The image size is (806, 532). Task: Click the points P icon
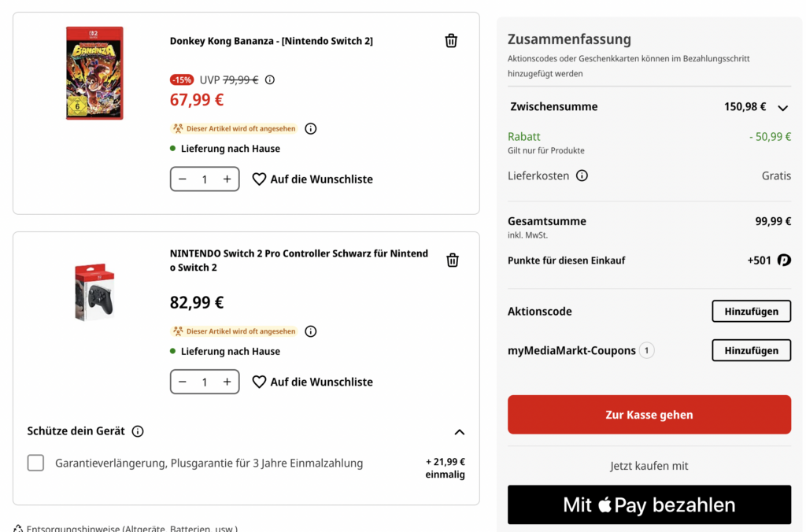784,260
